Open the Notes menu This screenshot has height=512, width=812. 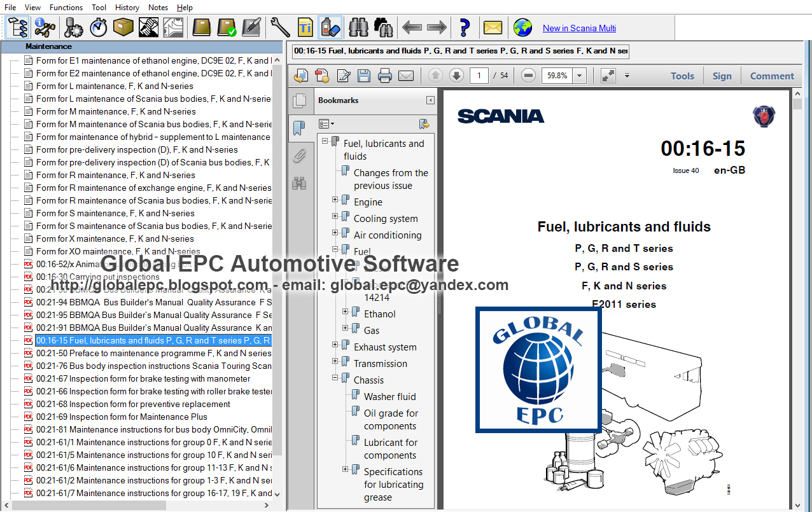coord(158,8)
